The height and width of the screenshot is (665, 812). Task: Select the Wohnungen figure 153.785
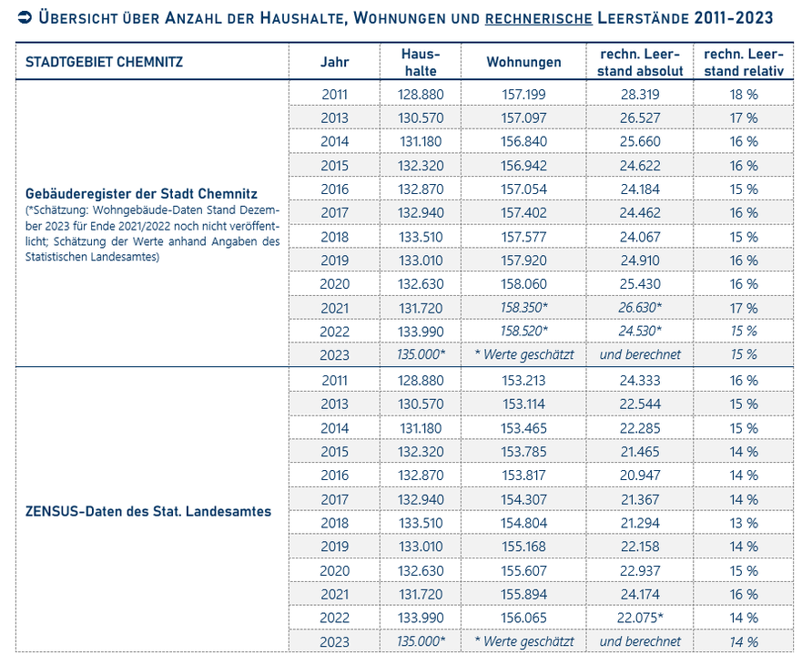523,452
